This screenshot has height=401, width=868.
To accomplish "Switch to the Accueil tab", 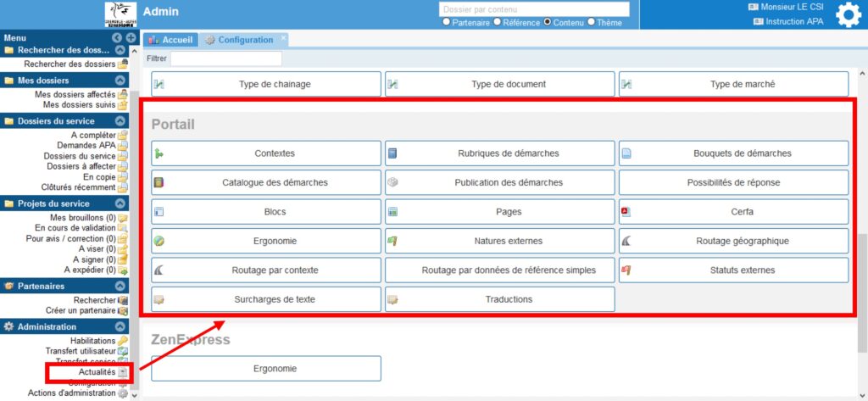I will [171, 40].
